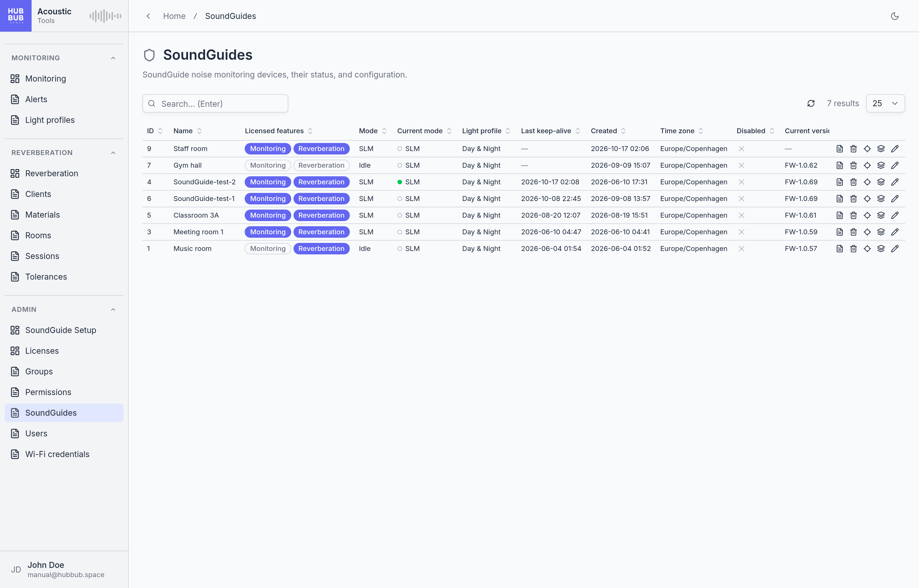This screenshot has width=919, height=588.
Task: Click Monitoring badge in Classroom 3A row
Action: 268,215
